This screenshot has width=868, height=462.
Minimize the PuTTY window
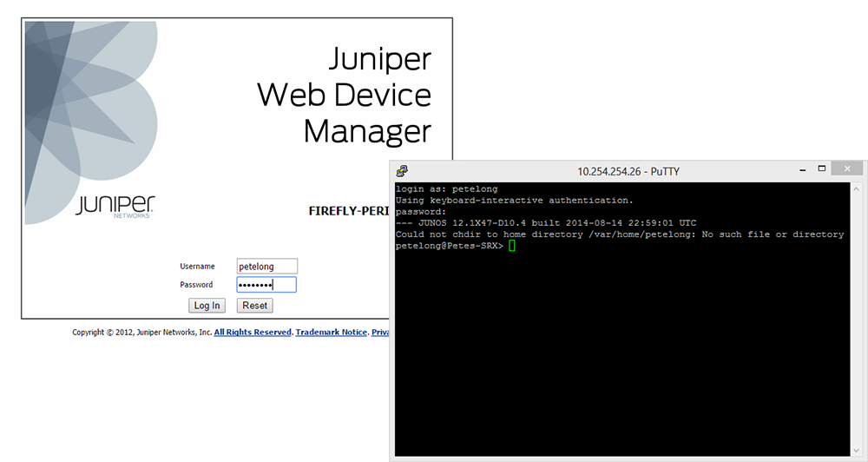click(x=803, y=169)
